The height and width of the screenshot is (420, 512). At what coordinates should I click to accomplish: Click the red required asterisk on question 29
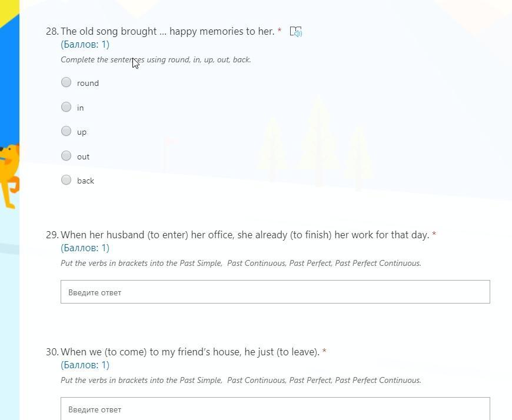point(434,234)
